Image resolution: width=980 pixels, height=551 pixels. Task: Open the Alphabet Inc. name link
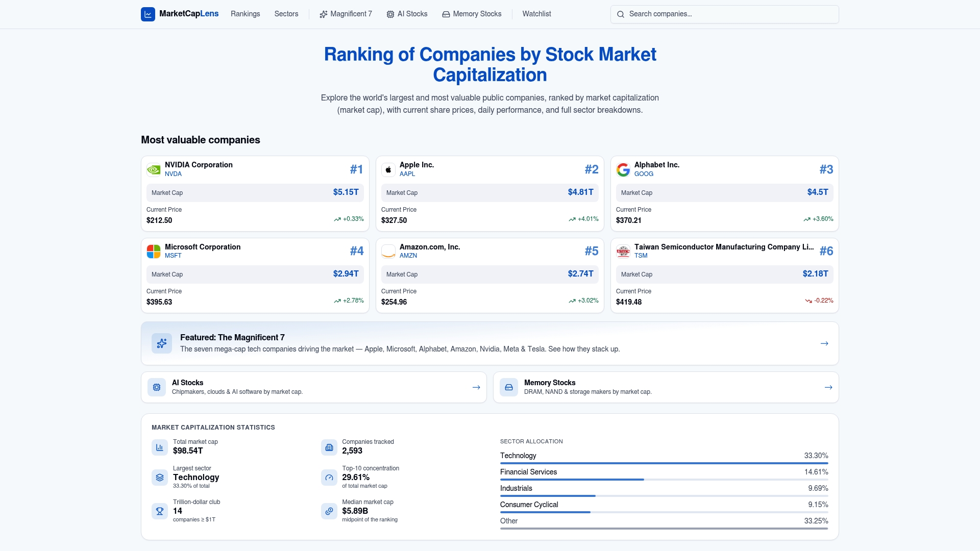tap(657, 165)
